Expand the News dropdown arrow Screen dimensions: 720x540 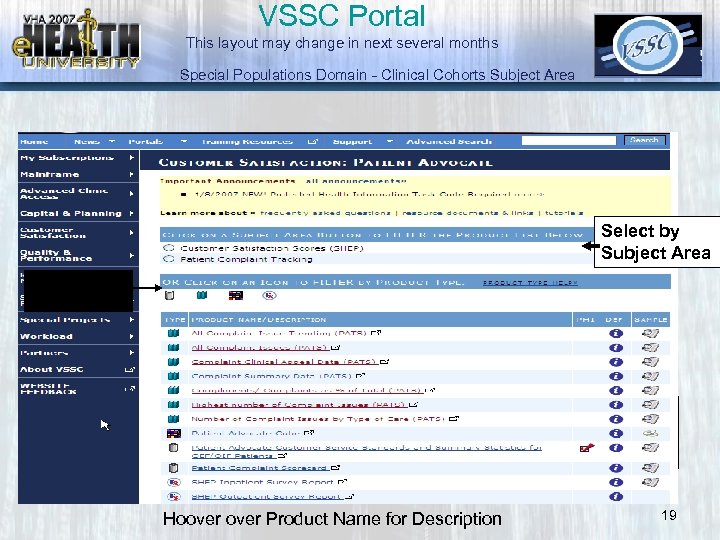point(112,141)
